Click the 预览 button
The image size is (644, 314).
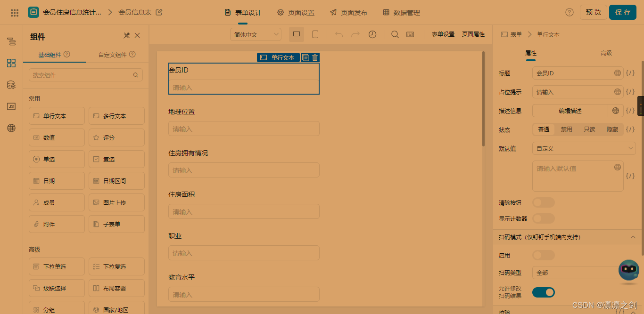coord(594,12)
